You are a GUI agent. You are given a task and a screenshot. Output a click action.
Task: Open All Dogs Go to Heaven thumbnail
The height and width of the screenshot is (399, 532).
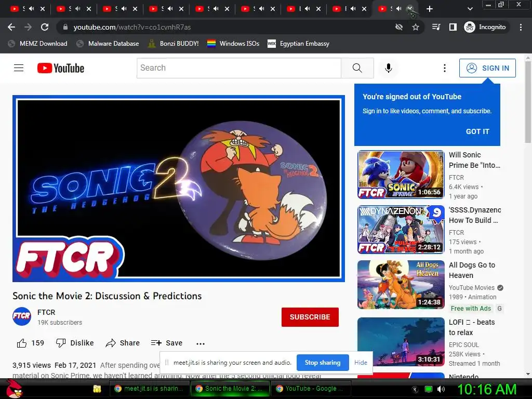pos(401,284)
